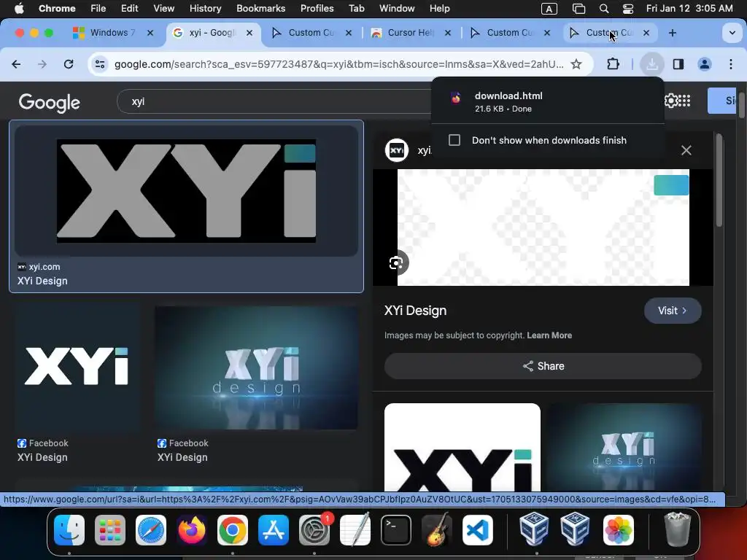This screenshot has height=560, width=747.
Task: Bookmark this page with the star icon
Action: (x=576, y=64)
